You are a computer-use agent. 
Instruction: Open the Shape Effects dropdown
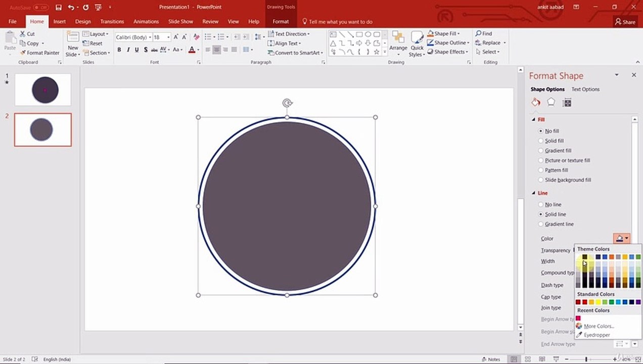click(447, 52)
